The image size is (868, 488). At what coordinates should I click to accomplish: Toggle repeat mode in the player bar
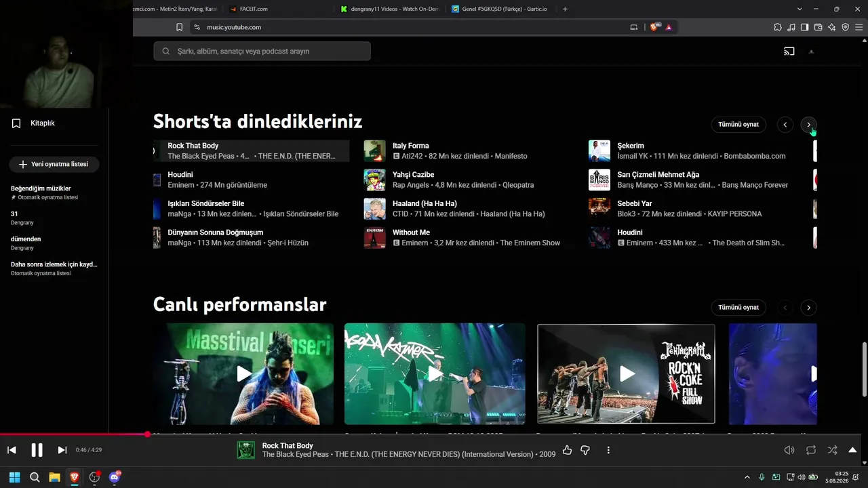click(811, 450)
